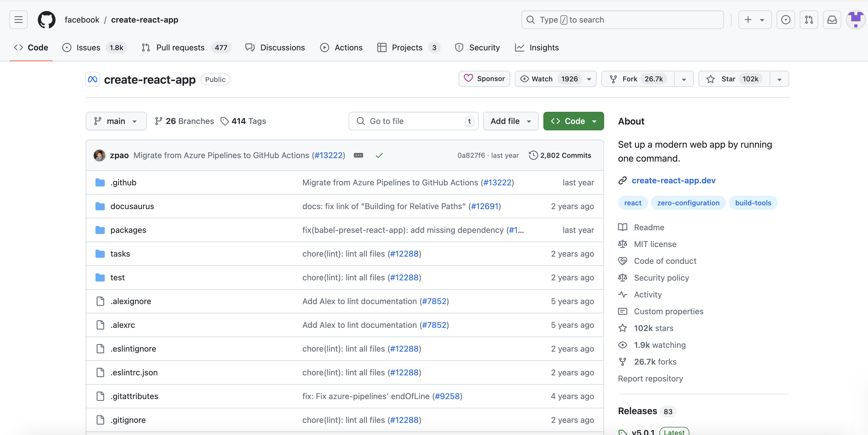Open the user avatar menu
The image size is (868, 435).
856,20
